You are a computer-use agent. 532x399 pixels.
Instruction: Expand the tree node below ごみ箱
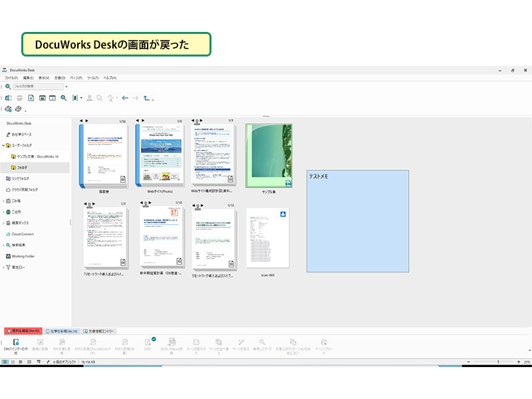click(x=3, y=212)
